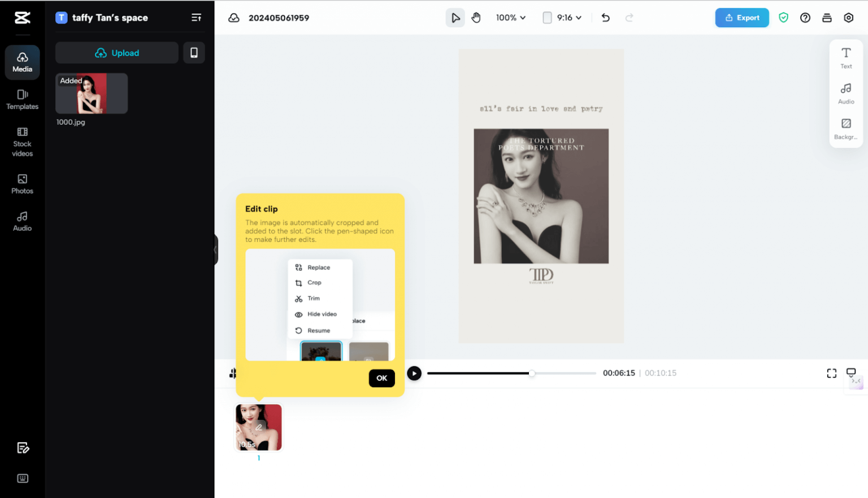Click the playback progress slider handle
Screen dimensions: 868x498
pos(532,374)
